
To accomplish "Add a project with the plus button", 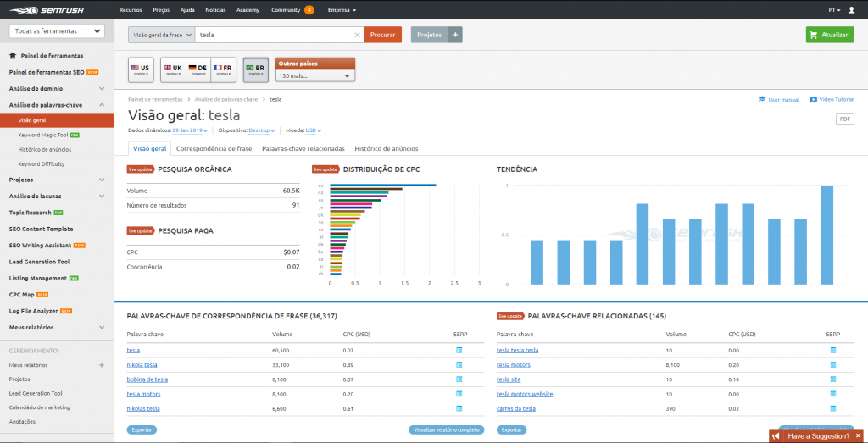I will tap(455, 35).
